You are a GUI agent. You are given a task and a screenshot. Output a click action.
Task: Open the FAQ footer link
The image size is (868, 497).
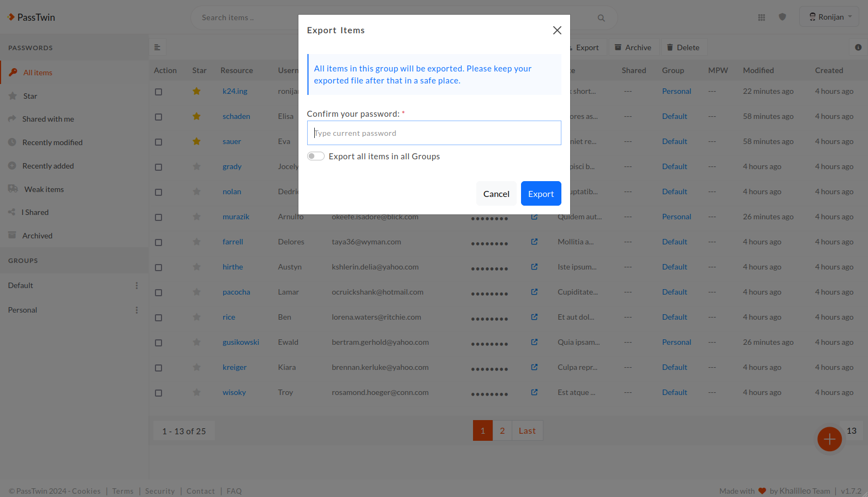pos(234,491)
